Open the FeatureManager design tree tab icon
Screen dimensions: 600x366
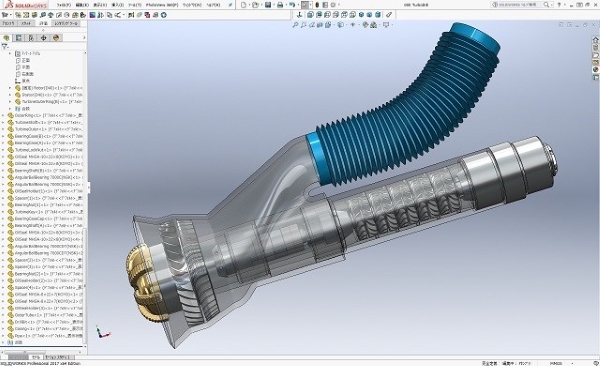pyautogui.click(x=6, y=38)
